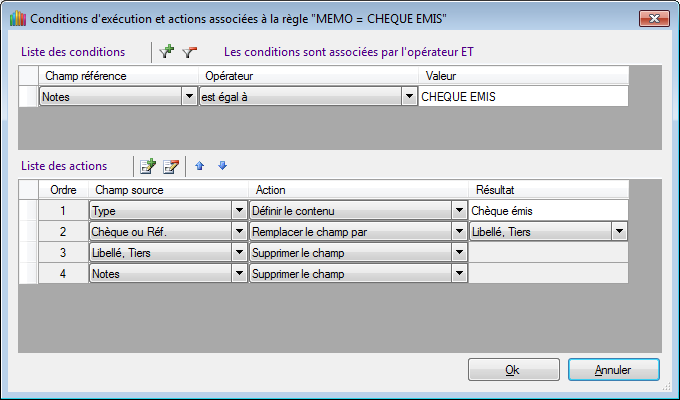680x400 pixels.
Task: Click the 'Chèque émis' result field
Action: click(x=548, y=211)
